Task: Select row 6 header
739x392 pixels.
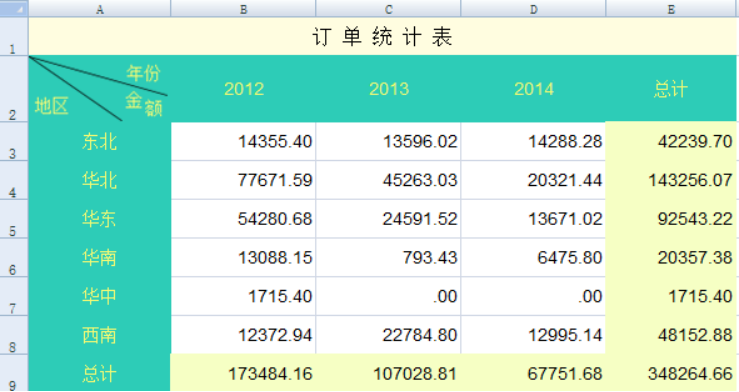Action: (x=14, y=257)
